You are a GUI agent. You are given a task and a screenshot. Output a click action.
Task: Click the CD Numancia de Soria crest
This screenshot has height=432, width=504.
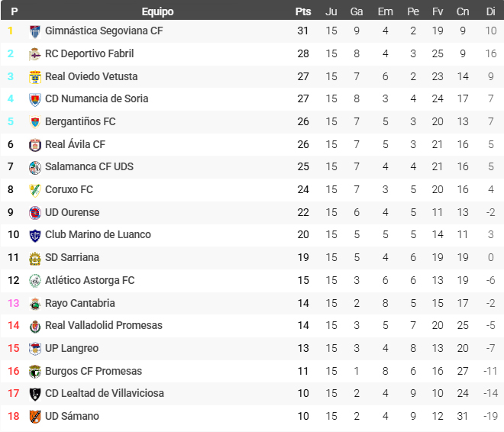click(34, 99)
